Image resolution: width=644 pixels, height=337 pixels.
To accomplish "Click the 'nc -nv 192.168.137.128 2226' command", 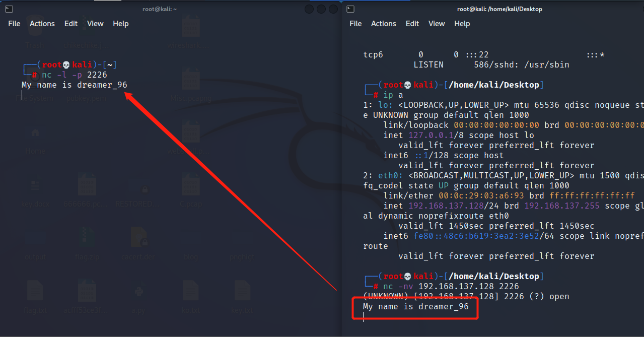I will [451, 287].
